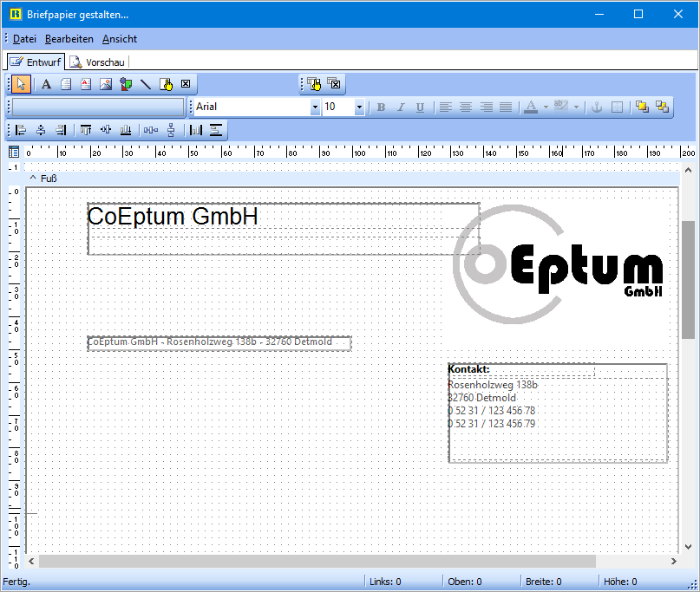The image size is (700, 592).
Task: Click inside the Arial font name box
Action: 252,107
